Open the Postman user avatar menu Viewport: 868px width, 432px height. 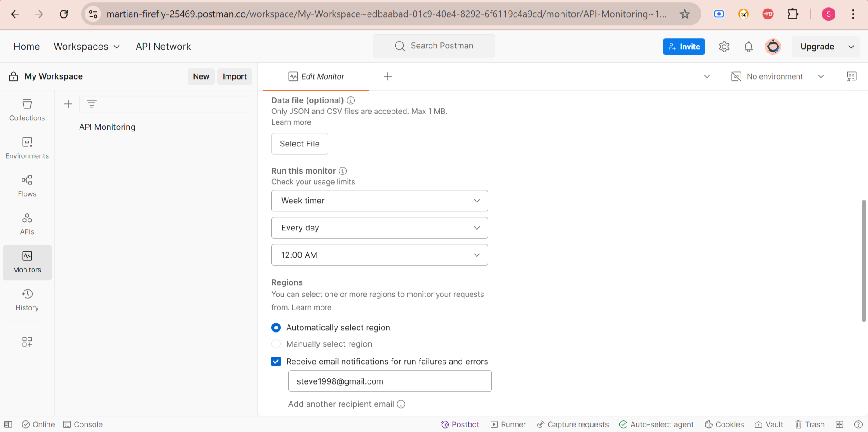(773, 47)
